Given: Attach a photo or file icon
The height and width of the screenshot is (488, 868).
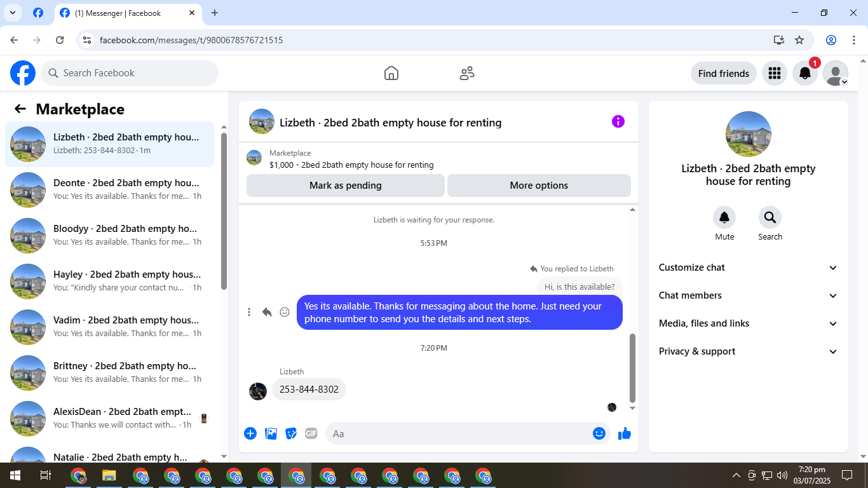Looking at the screenshot, I should pyautogui.click(x=271, y=433).
